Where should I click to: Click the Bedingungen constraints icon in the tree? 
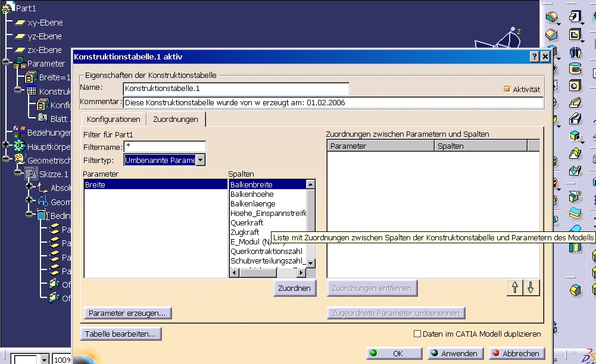click(x=43, y=215)
